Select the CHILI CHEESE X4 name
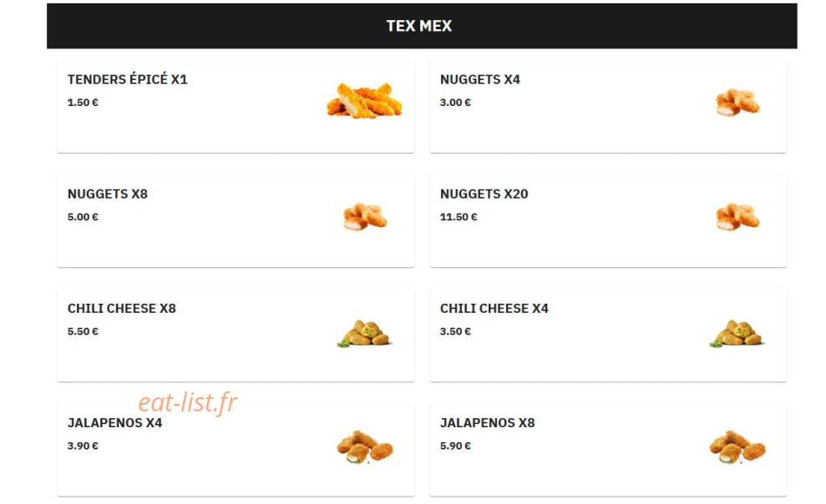 494,308
